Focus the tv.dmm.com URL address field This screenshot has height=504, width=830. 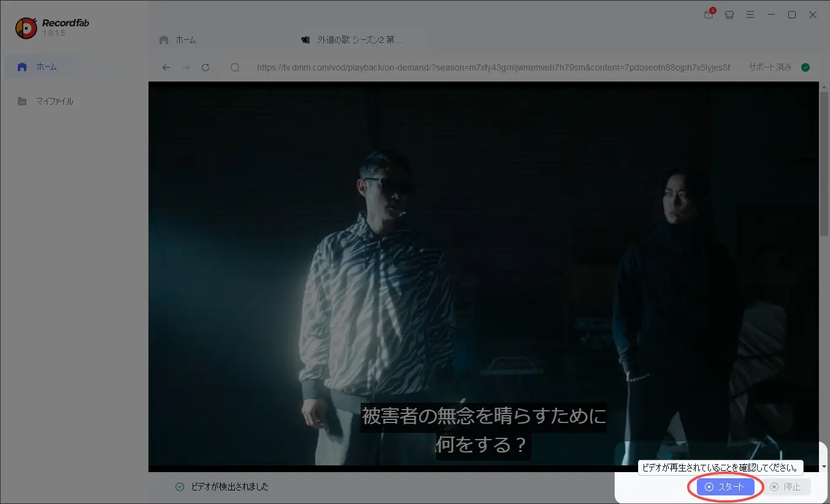[x=493, y=67]
